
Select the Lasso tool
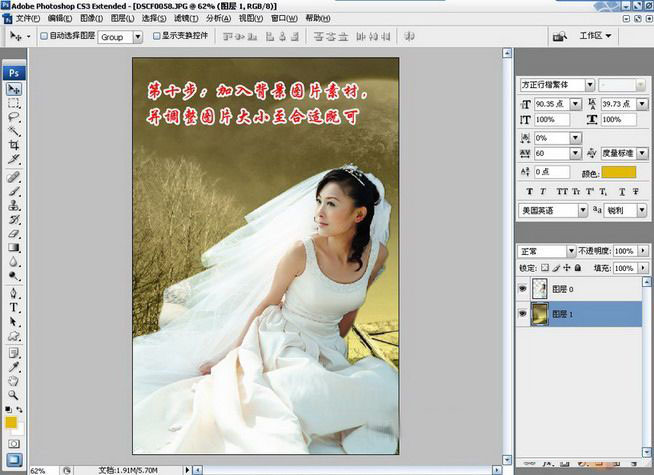click(x=15, y=116)
